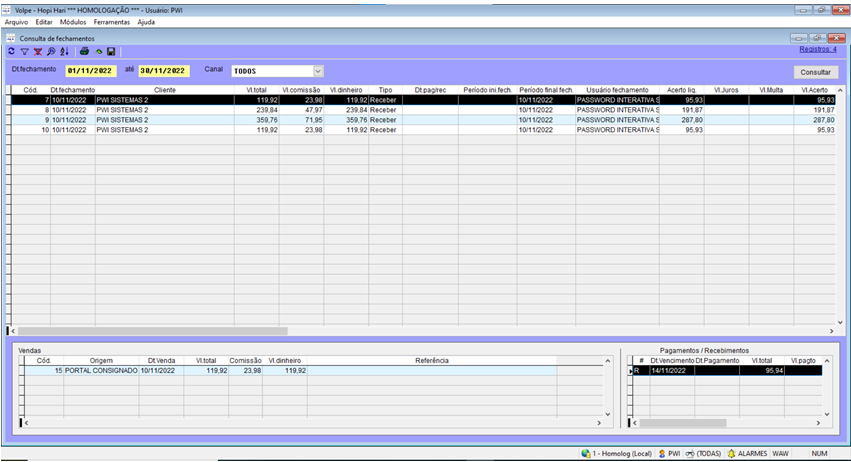
Task: Click the search magnifier icon
Action: click(51, 51)
